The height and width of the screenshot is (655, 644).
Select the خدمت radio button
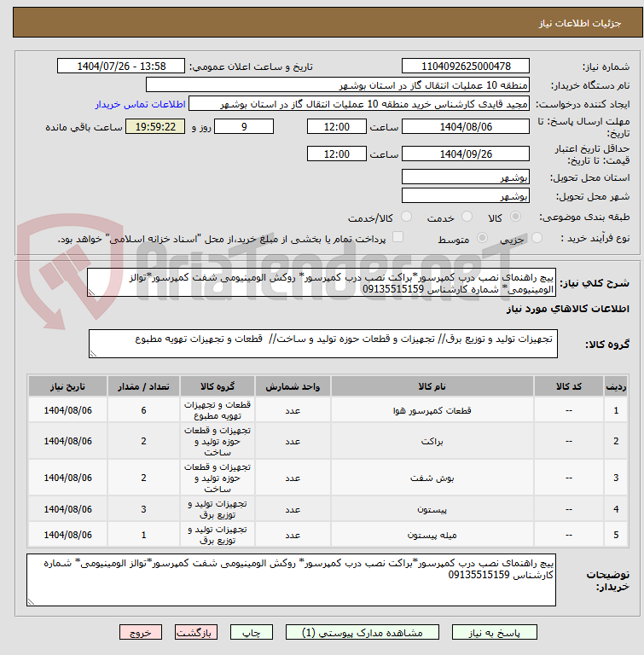[x=467, y=217]
